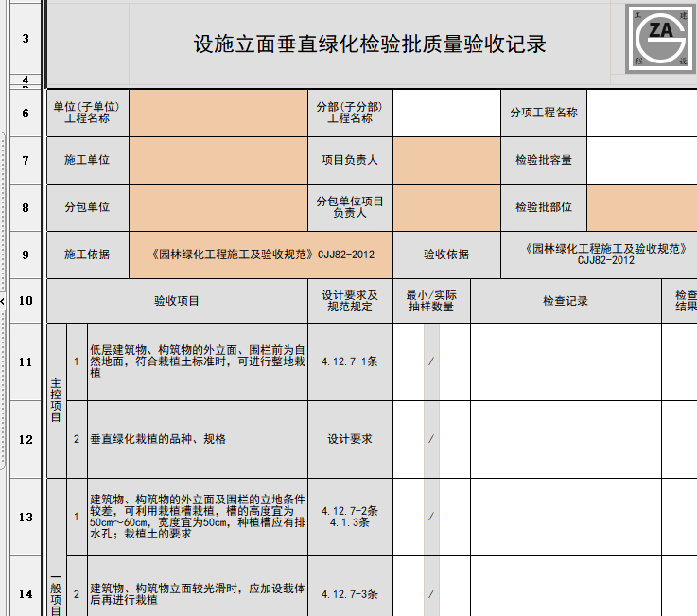The width and height of the screenshot is (697, 616).
Task: Click the ZA logo image
Action: pyautogui.click(x=660, y=39)
